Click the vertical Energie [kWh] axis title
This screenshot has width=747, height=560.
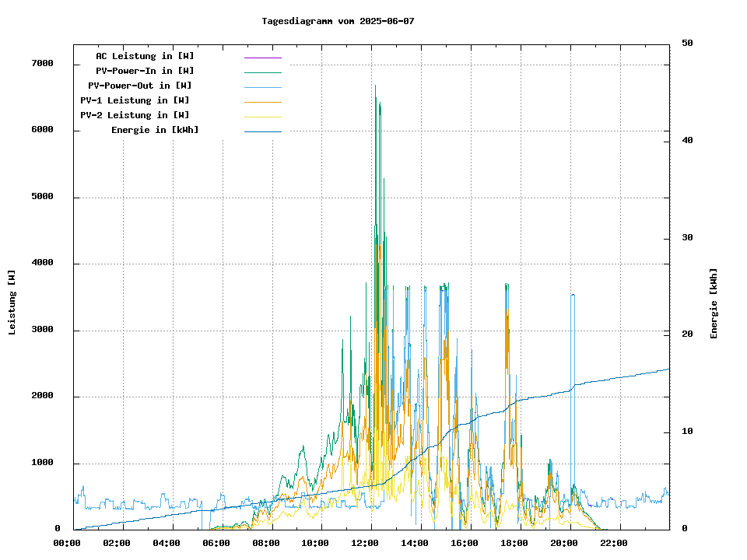tap(714, 303)
